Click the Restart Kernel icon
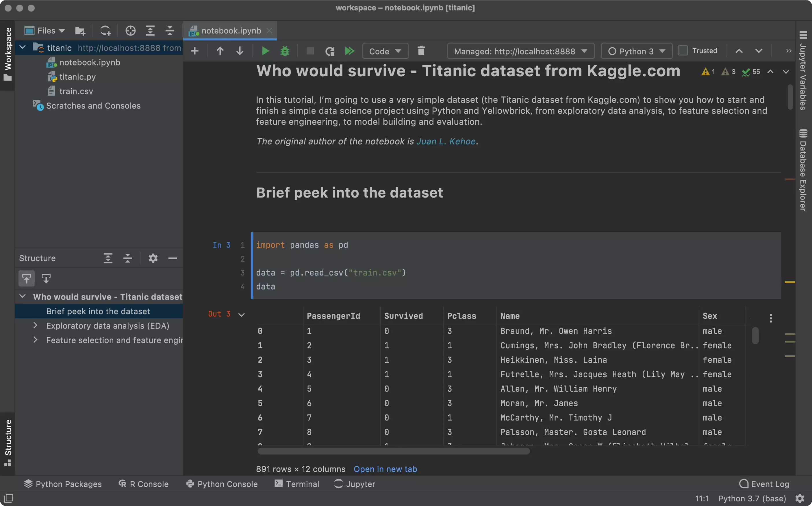 click(330, 51)
